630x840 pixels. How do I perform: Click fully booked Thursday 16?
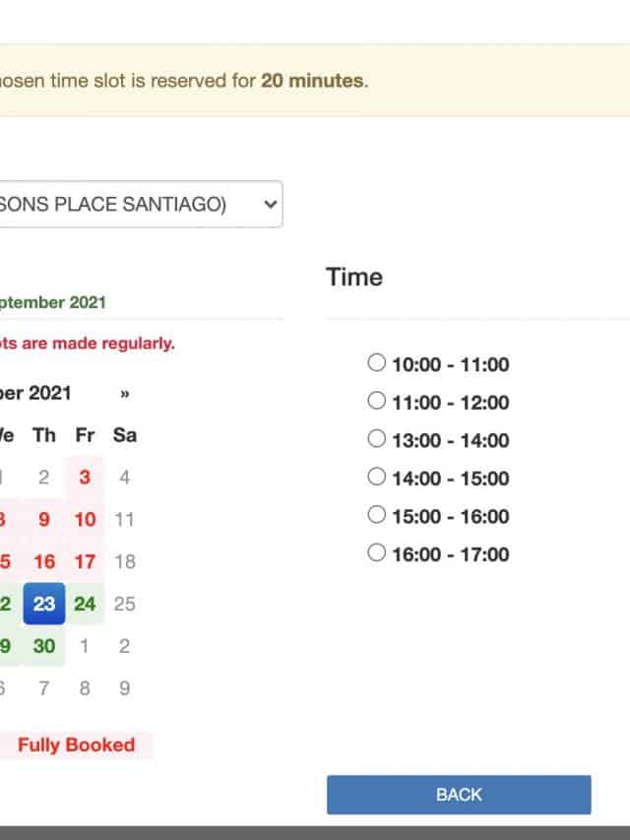point(44,562)
